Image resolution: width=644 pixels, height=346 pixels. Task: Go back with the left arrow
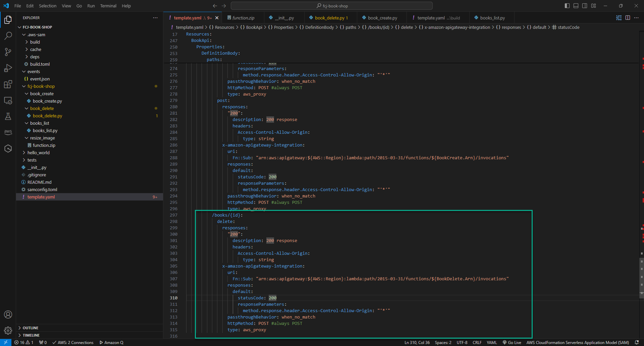[215, 6]
